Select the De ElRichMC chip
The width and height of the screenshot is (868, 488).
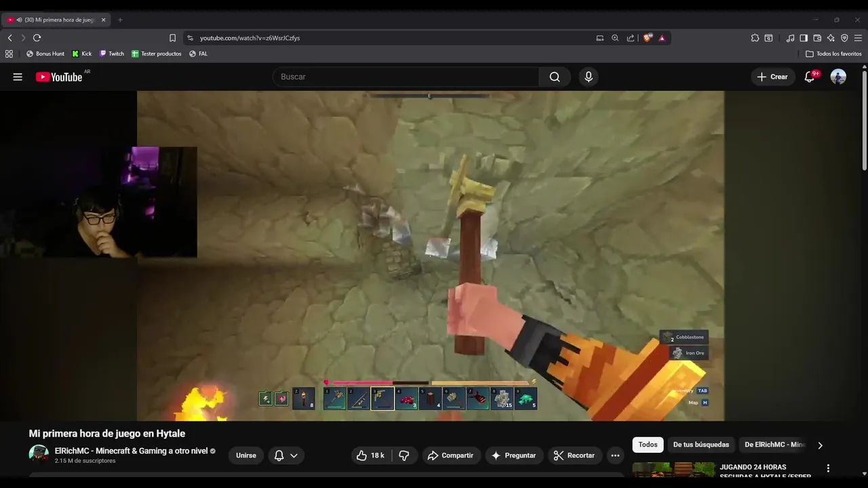(x=774, y=445)
